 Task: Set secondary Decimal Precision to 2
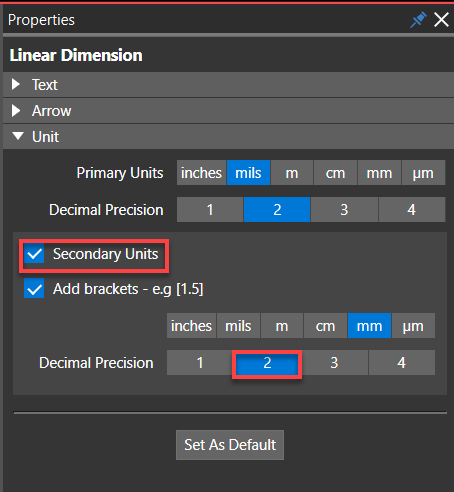point(267,364)
